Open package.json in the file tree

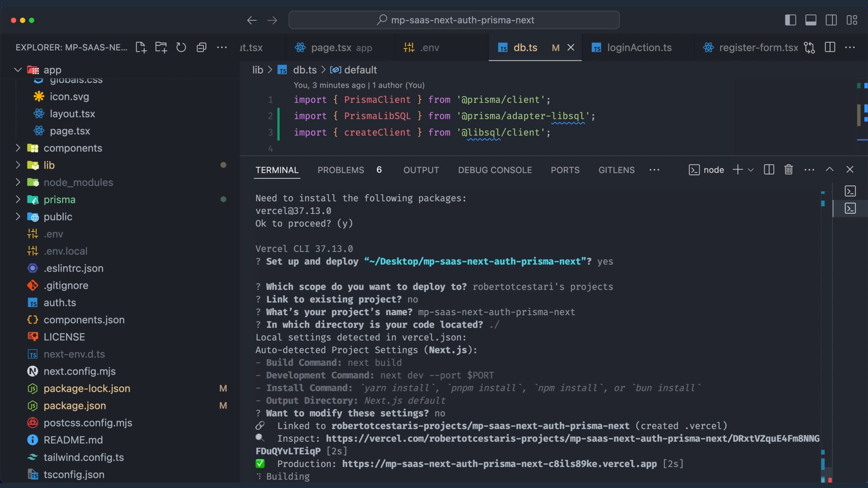[x=75, y=405]
